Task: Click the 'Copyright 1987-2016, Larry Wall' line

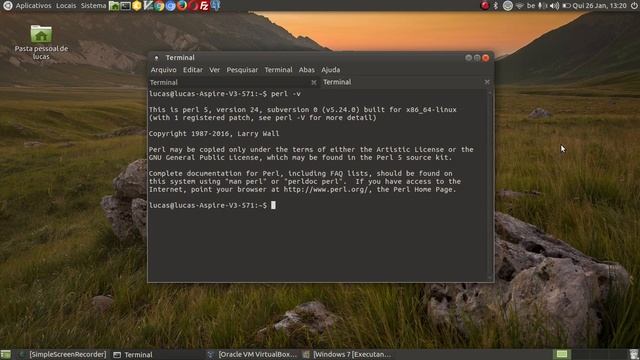Action: coord(214,133)
